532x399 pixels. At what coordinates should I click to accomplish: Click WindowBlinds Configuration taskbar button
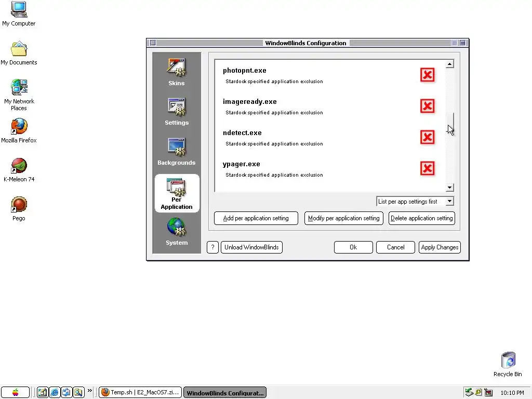[225, 393]
